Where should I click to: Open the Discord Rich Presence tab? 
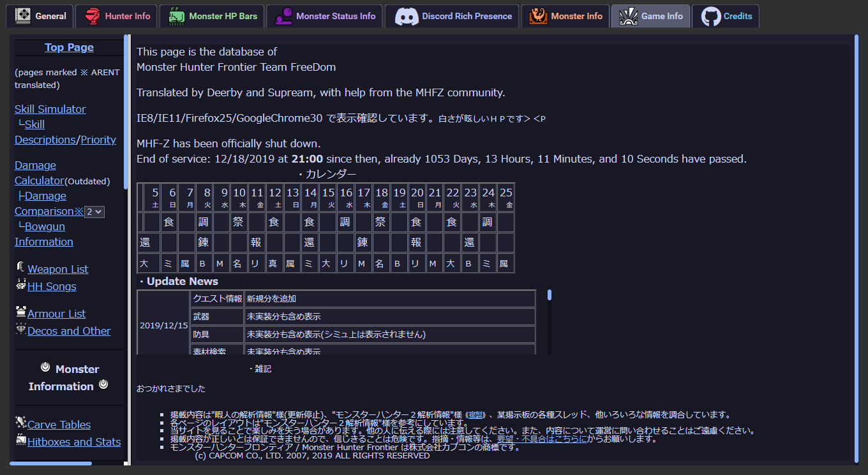(x=452, y=16)
